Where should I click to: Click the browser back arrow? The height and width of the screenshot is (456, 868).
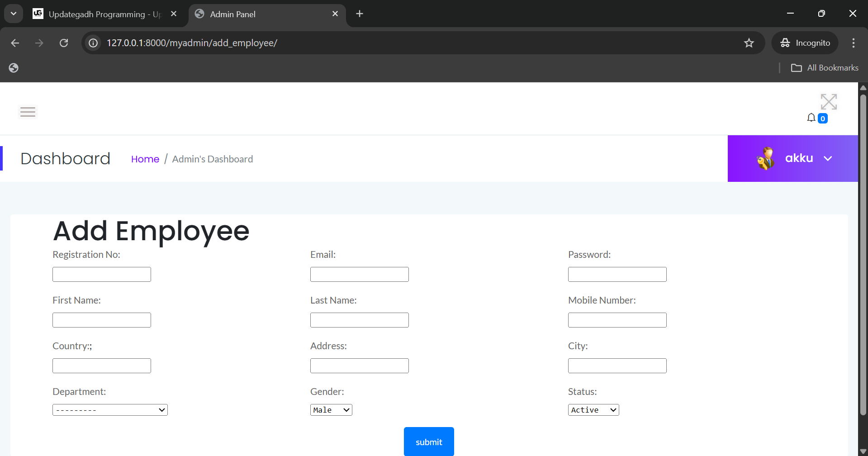coord(15,43)
